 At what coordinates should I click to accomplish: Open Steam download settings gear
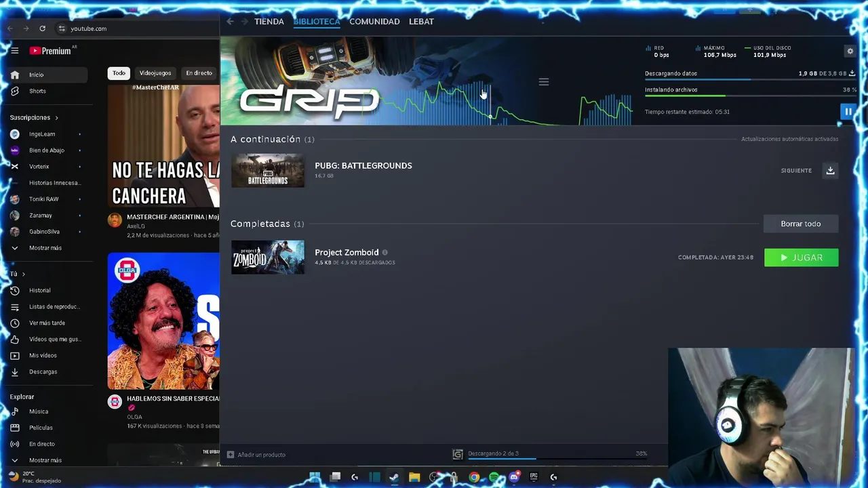[850, 51]
